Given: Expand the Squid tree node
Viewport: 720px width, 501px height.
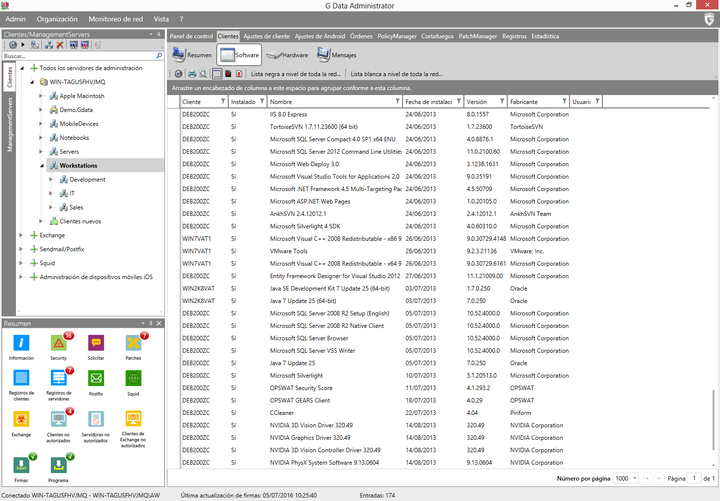Looking at the screenshot, I should pos(21,263).
